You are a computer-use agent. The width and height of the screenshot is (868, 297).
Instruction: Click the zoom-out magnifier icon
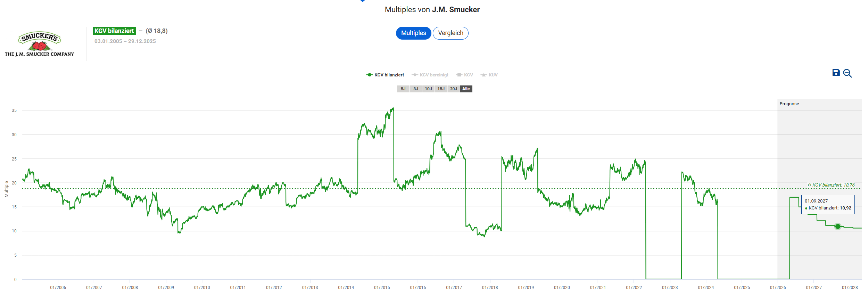(x=847, y=73)
